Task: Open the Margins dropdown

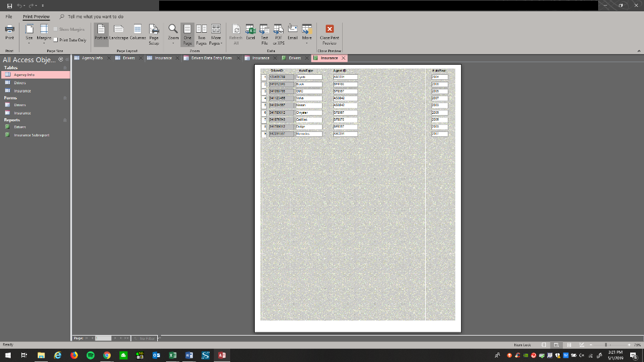Action: (44, 34)
